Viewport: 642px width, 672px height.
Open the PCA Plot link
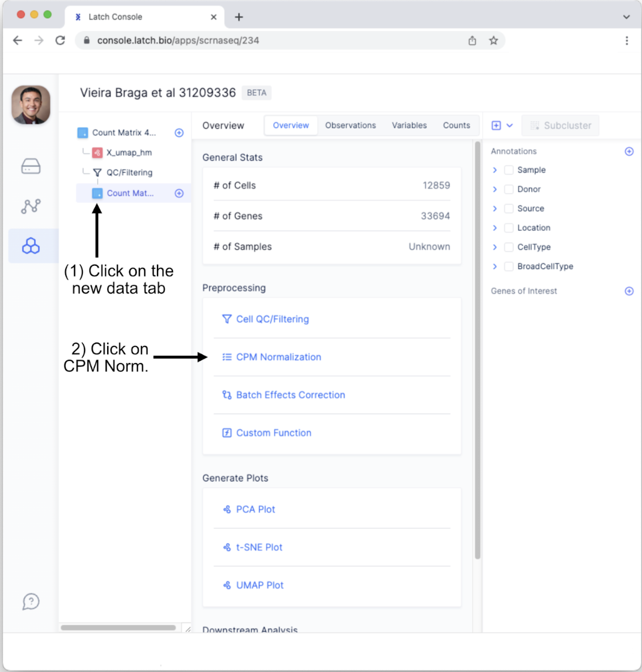click(255, 509)
